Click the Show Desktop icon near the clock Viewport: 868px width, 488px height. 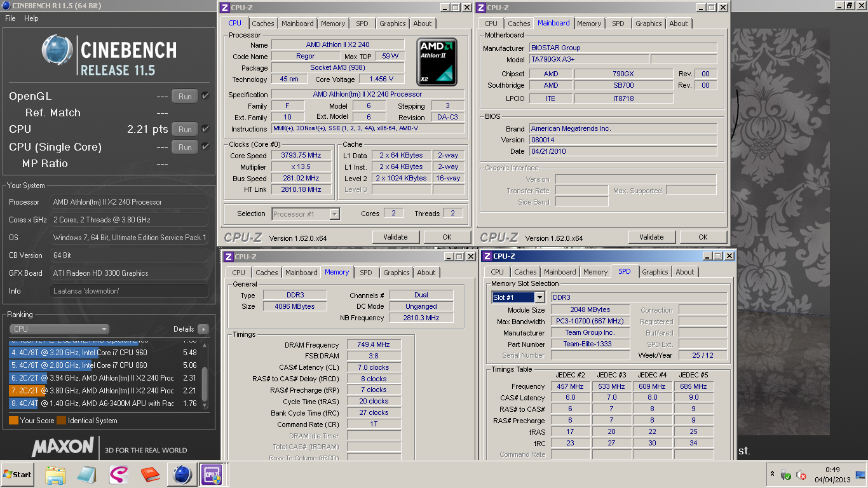pos(860,473)
